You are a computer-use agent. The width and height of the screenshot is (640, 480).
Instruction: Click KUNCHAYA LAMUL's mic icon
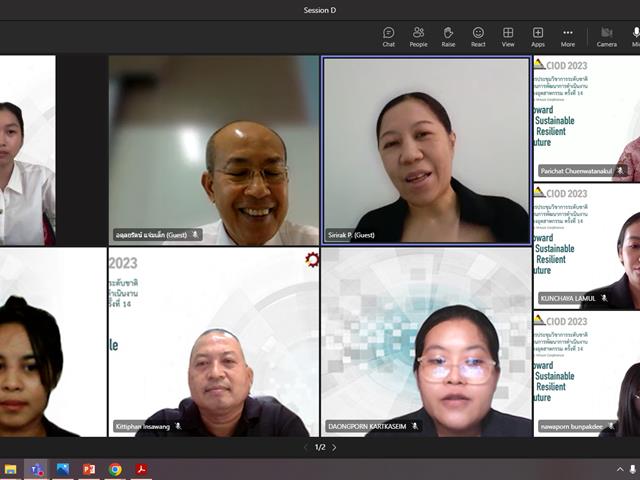pyautogui.click(x=604, y=298)
